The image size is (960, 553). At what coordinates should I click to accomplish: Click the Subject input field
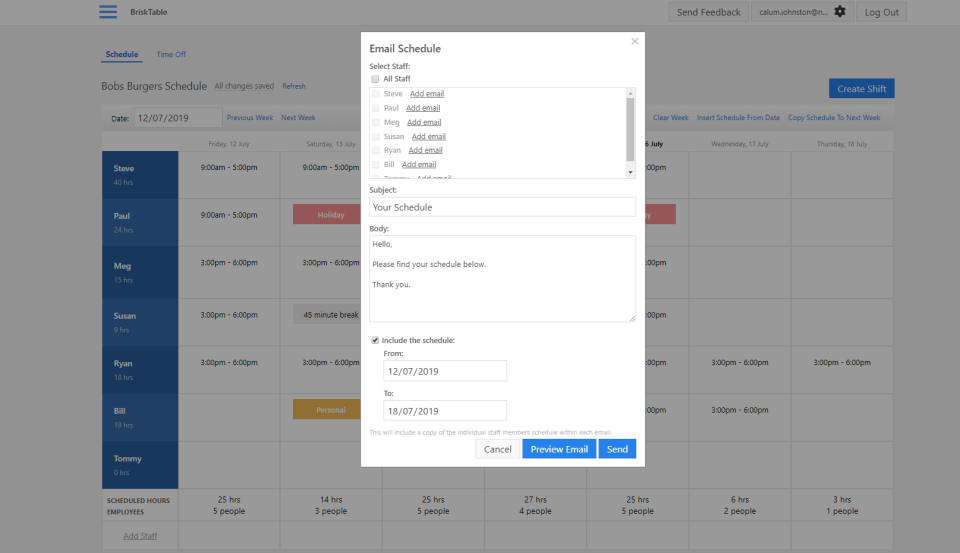tap(502, 207)
